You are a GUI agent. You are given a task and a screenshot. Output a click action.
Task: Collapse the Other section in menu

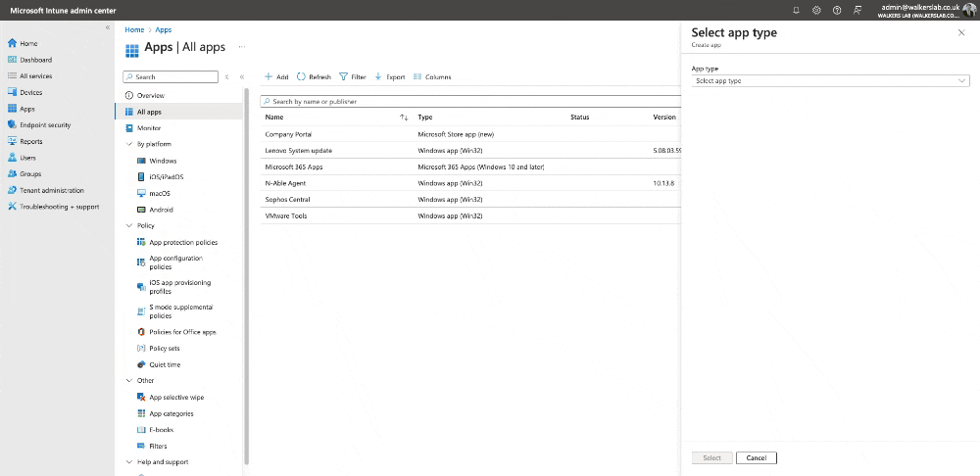[128, 381]
